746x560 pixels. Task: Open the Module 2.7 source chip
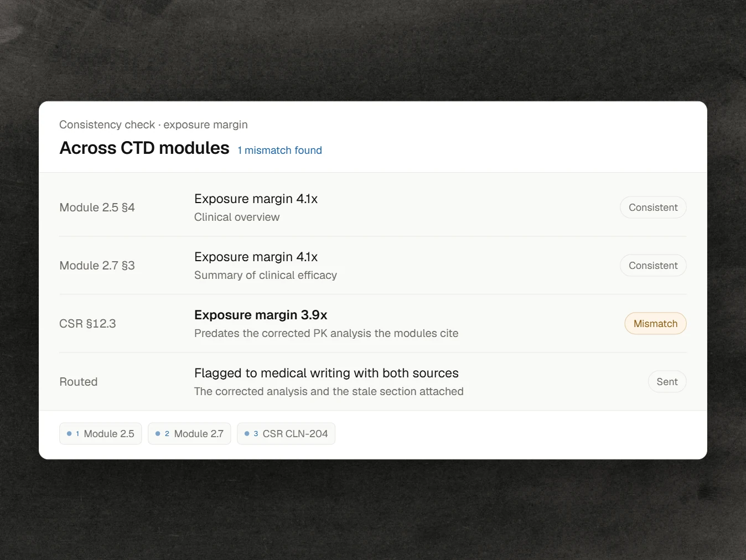pyautogui.click(x=189, y=434)
